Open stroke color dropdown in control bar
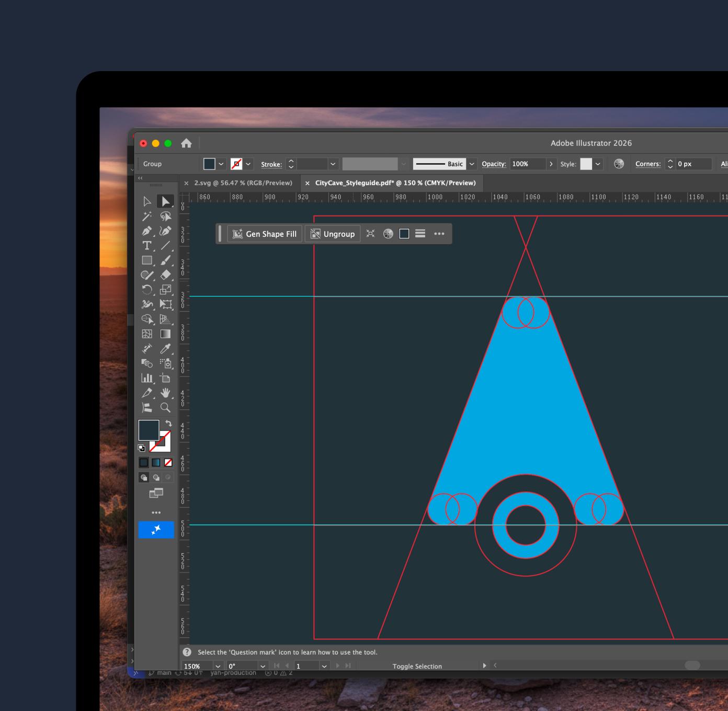The height and width of the screenshot is (711, 728). point(248,164)
